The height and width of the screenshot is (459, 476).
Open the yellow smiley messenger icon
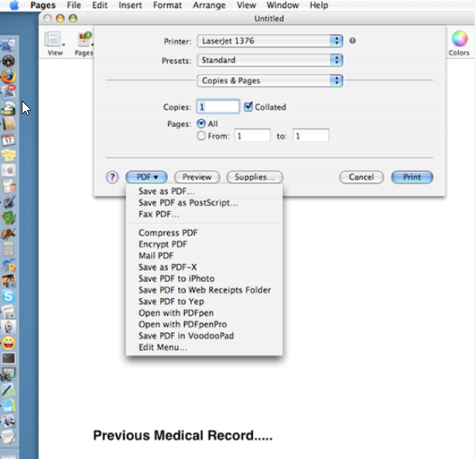pos(9,343)
